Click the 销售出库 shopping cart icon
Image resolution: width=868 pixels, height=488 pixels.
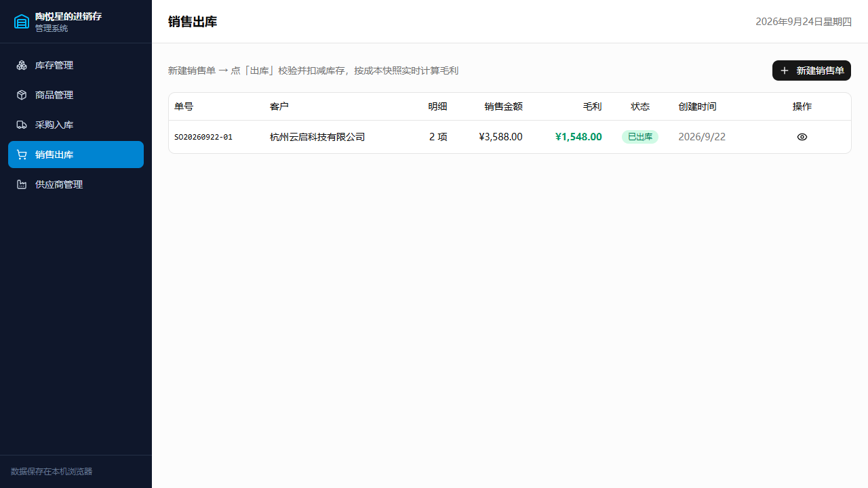pos(22,155)
